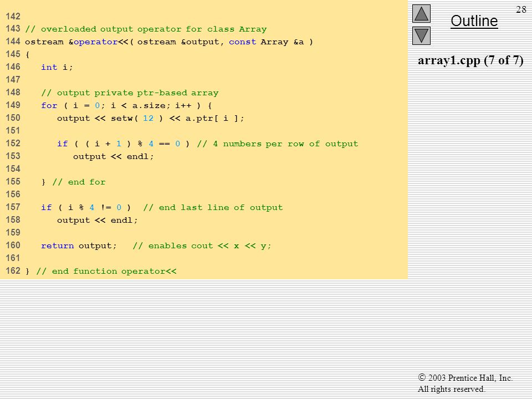The width and height of the screenshot is (532, 399).
Task: Click the 'if' keyword on line 152
Action: coord(63,144)
